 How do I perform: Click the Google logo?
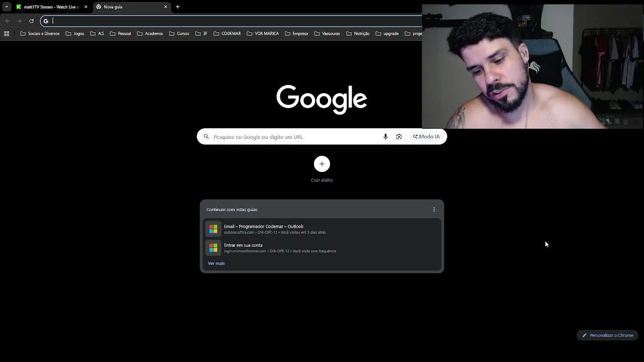pyautogui.click(x=321, y=99)
